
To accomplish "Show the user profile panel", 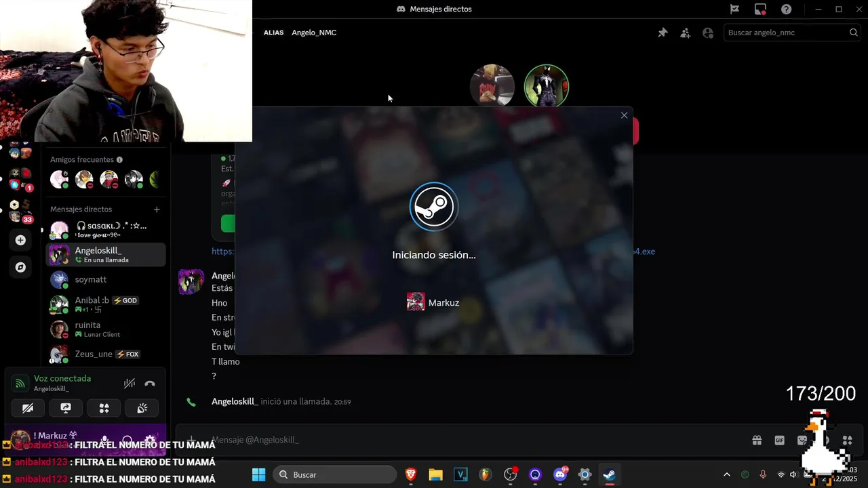I will 708,33.
